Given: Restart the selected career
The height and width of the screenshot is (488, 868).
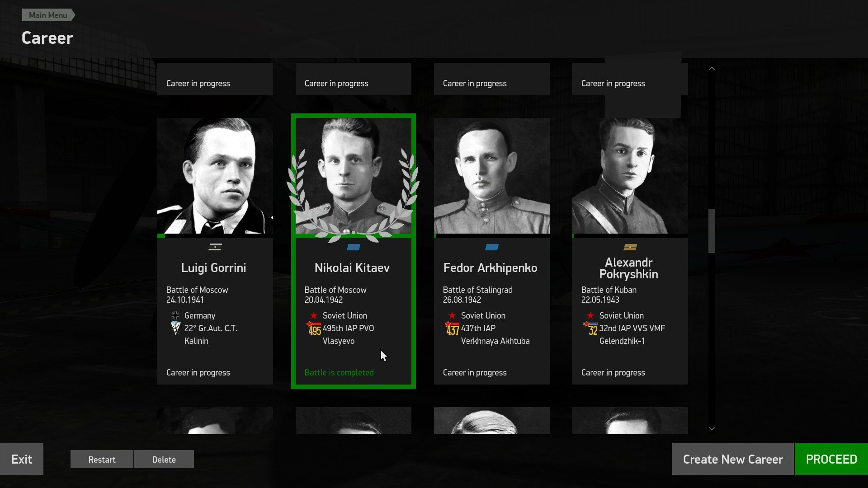Looking at the screenshot, I should pos(102,460).
